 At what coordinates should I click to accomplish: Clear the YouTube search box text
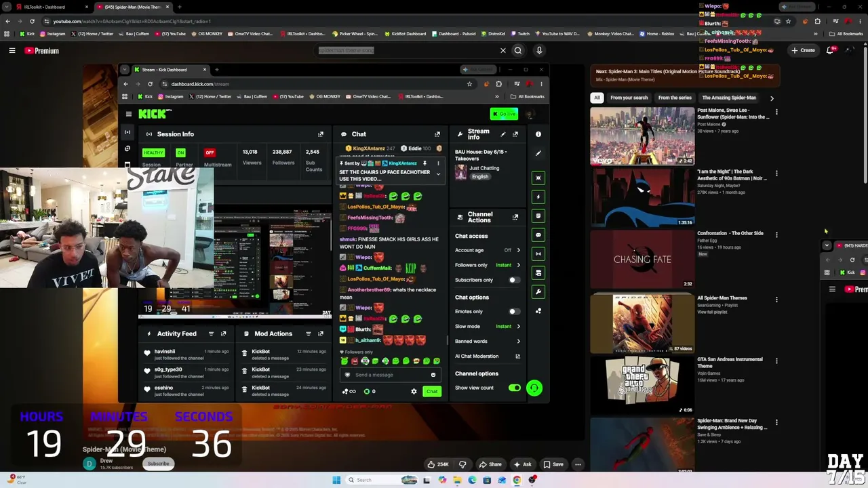click(x=502, y=50)
